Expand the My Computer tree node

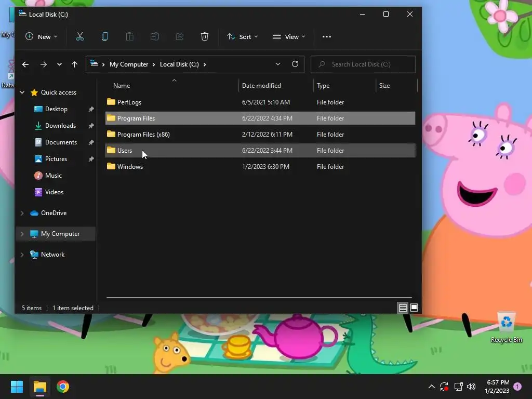22,234
